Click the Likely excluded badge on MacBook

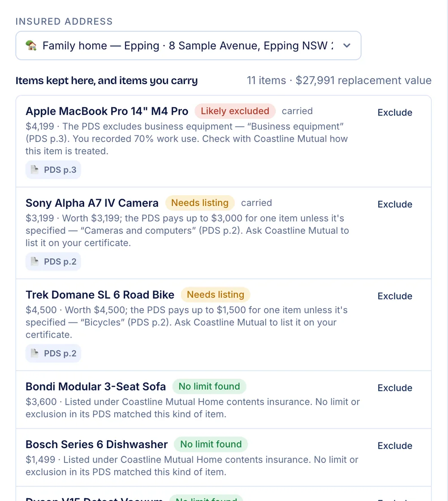point(235,111)
